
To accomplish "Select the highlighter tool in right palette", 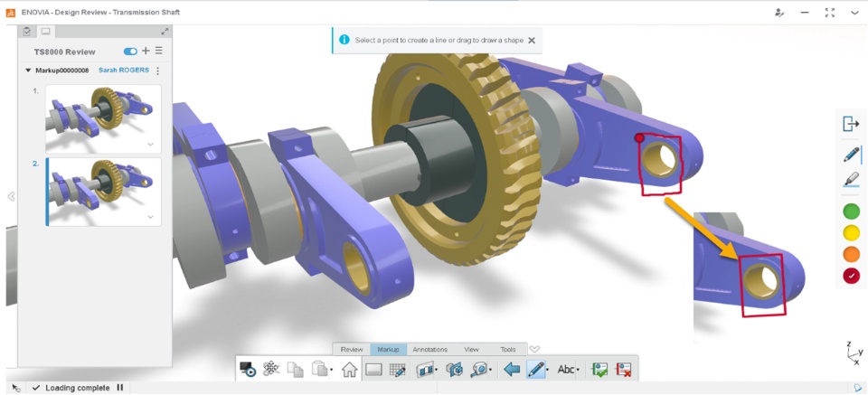I will click(851, 180).
